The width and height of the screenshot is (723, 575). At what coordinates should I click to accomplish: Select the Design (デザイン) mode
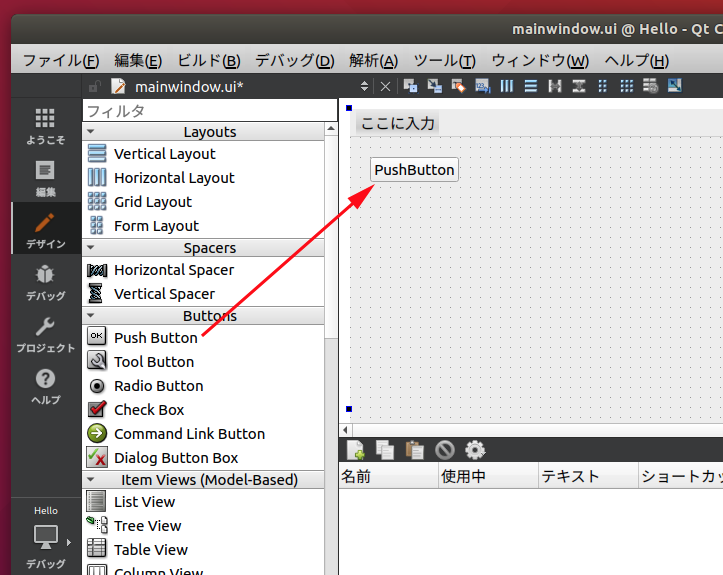[x=45, y=229]
